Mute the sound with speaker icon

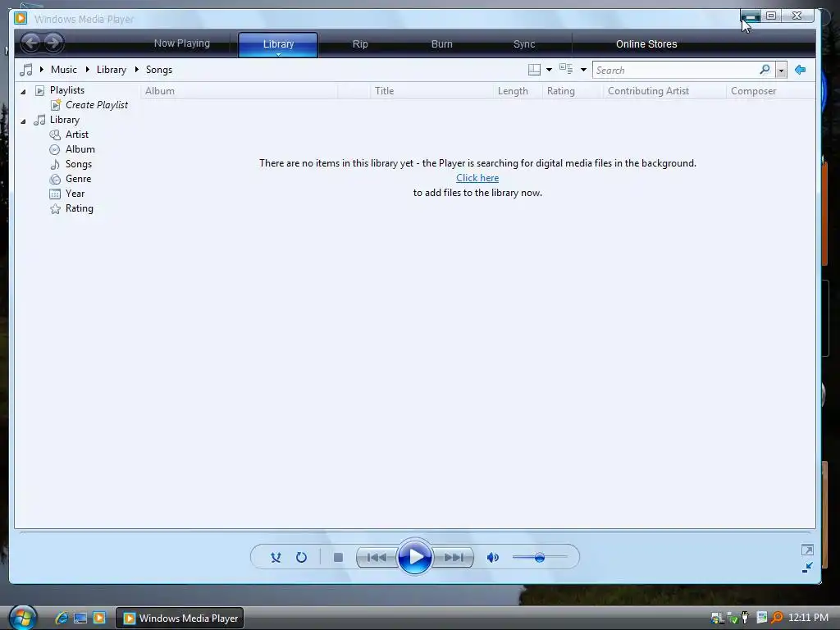pos(493,557)
